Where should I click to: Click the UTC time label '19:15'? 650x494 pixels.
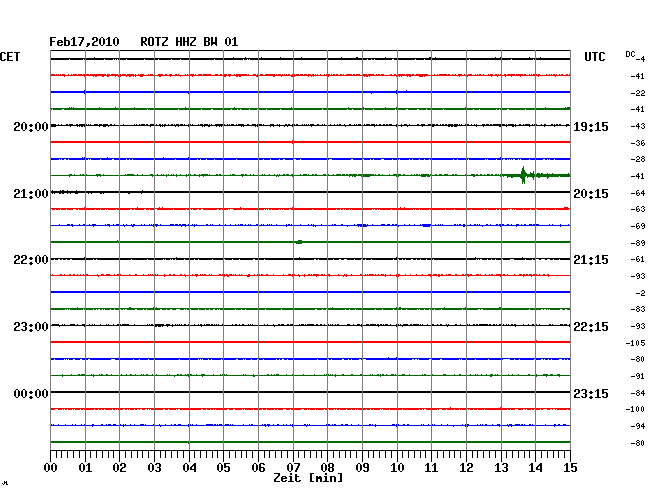[x=591, y=127]
